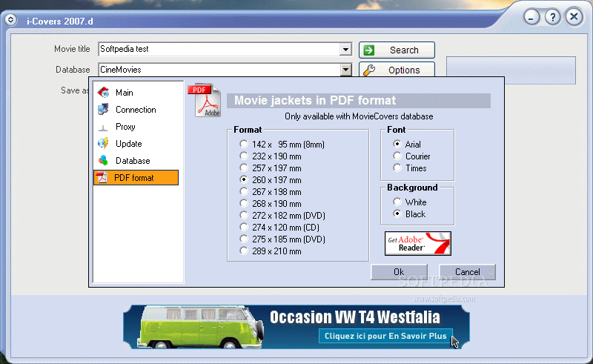The width and height of the screenshot is (593, 364).
Task: Click the Occasion VW T4 Westfalia headline
Action: click(x=355, y=317)
